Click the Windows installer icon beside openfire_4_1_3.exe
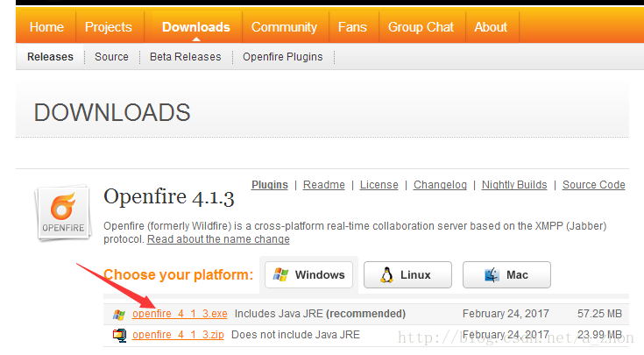 [x=119, y=315]
